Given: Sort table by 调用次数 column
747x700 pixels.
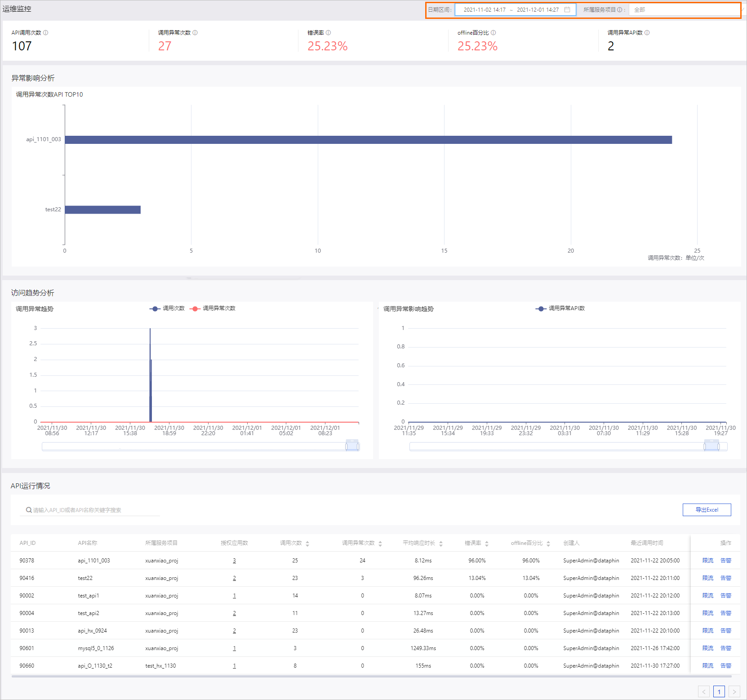Looking at the screenshot, I should point(307,544).
